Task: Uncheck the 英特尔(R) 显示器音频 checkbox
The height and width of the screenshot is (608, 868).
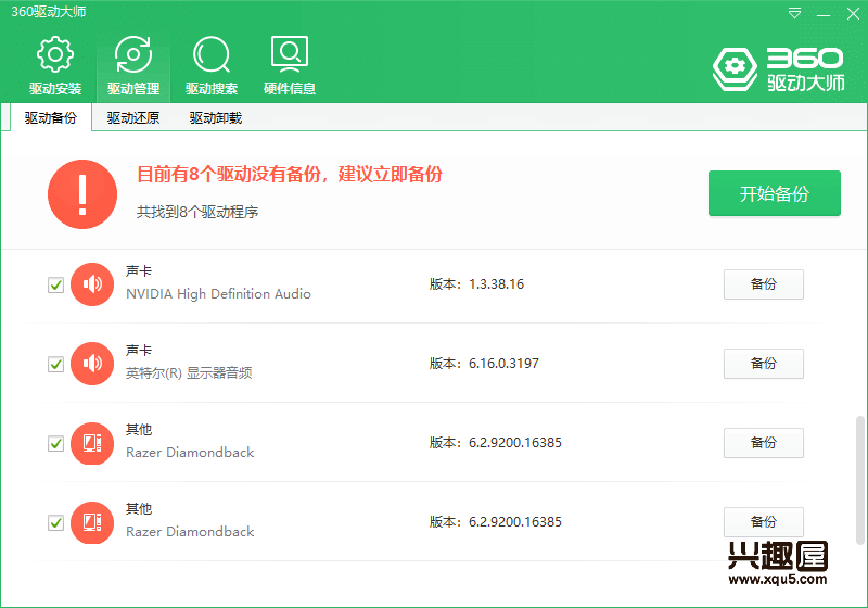Action: [56, 364]
